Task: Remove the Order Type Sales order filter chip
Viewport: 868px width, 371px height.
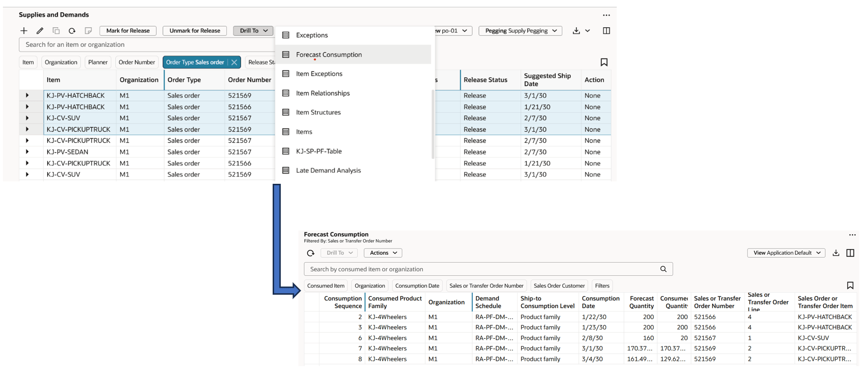Action: pos(234,62)
